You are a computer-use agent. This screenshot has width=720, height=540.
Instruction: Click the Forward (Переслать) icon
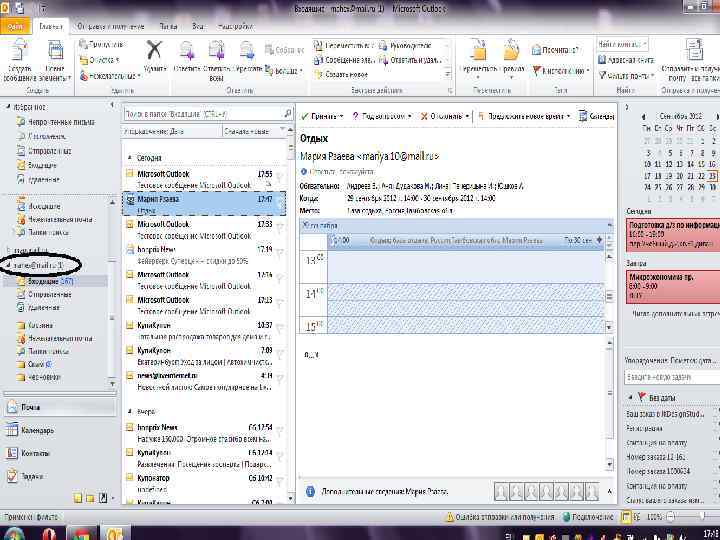247,51
